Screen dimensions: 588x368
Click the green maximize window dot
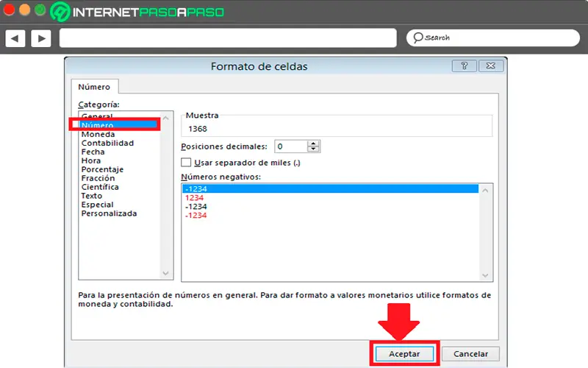click(40, 10)
